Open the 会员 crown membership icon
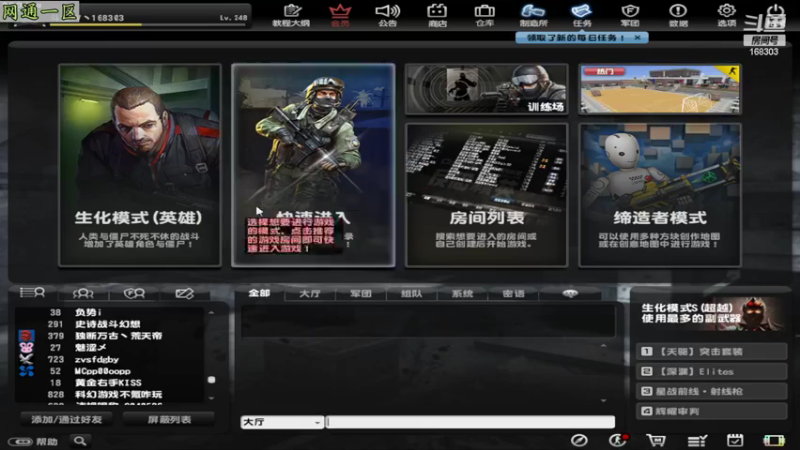800x450 pixels. 340,15
